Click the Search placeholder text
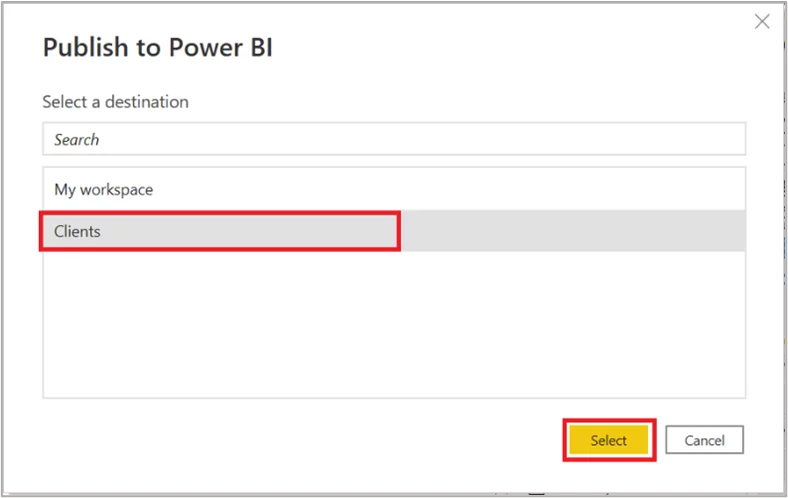This screenshot has width=788, height=498. coord(77,140)
